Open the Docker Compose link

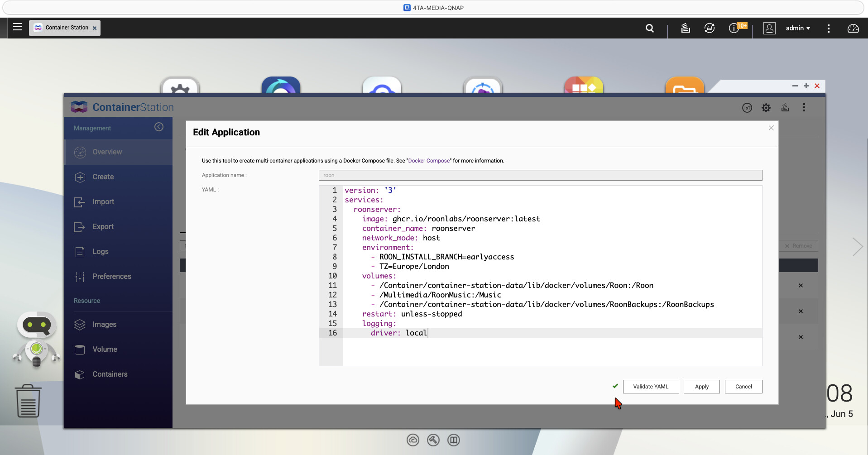[429, 161]
